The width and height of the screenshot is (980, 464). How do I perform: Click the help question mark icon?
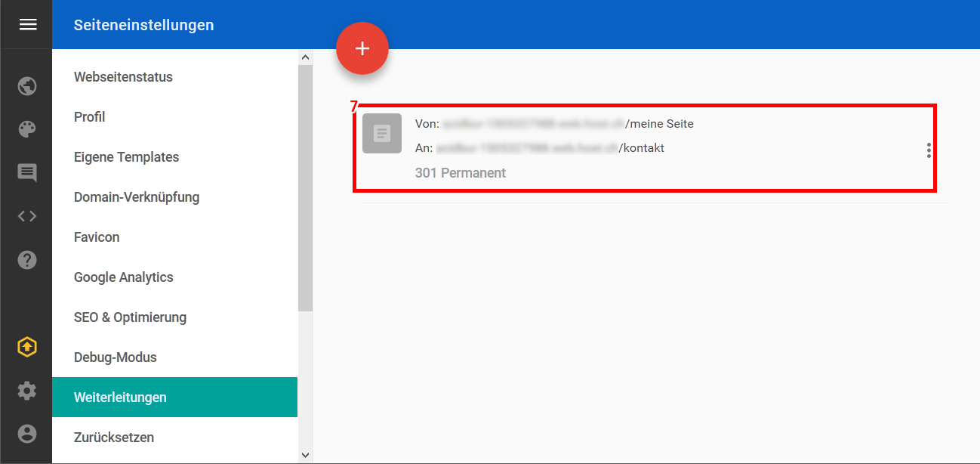click(27, 260)
